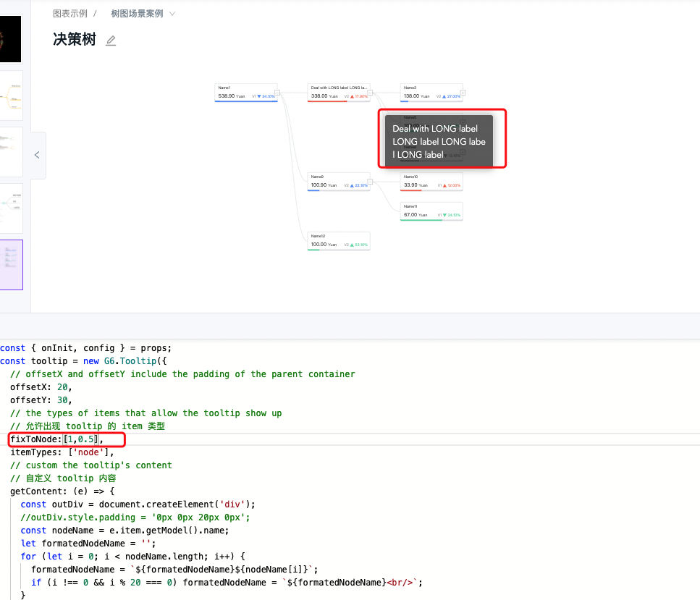The width and height of the screenshot is (700, 600).
Task: Collapse the Name9 node with its minus marker
Action: pos(369,182)
